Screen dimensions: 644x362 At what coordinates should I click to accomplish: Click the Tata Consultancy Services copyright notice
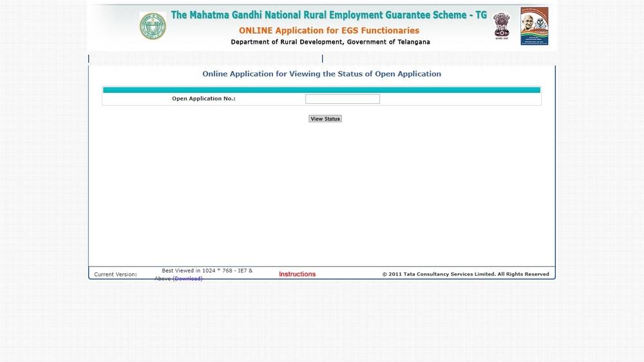click(x=465, y=274)
